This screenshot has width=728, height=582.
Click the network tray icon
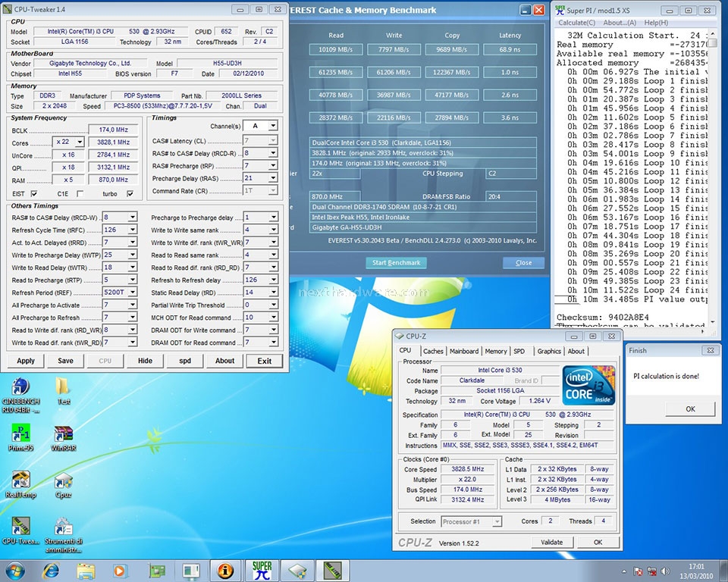click(x=652, y=571)
